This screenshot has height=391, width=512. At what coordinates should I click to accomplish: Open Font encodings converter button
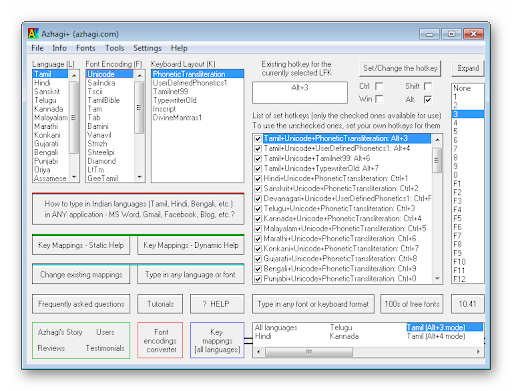[160, 340]
